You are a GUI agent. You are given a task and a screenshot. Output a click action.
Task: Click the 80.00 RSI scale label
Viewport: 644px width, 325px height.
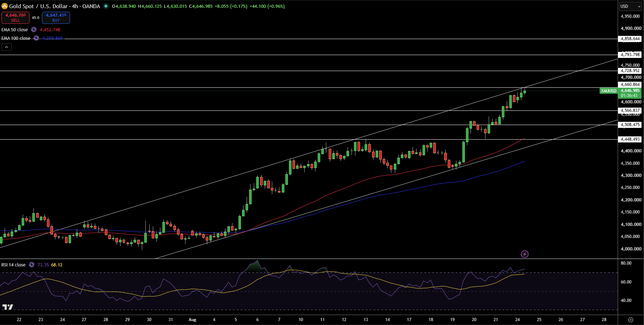pos(626,263)
